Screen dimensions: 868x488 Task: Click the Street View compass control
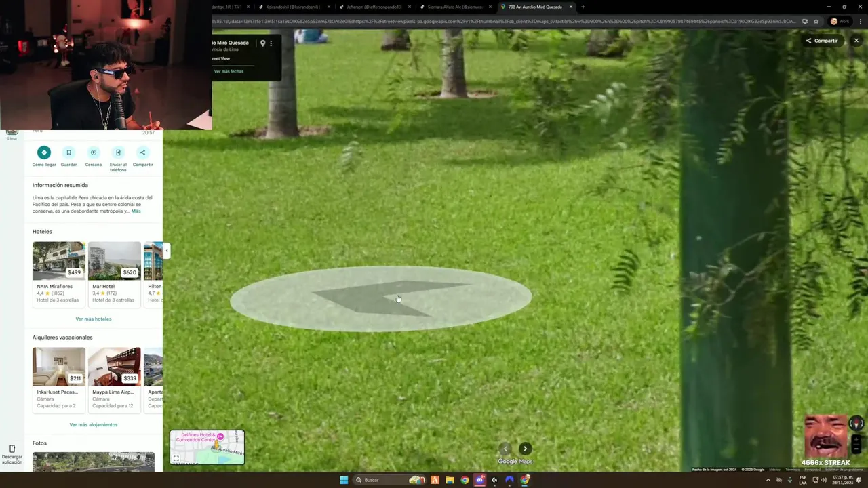pyautogui.click(x=856, y=424)
